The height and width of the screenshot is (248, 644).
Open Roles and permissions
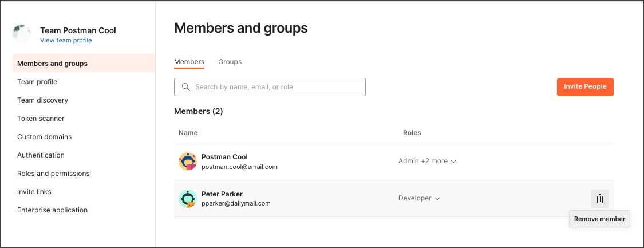pyautogui.click(x=53, y=174)
